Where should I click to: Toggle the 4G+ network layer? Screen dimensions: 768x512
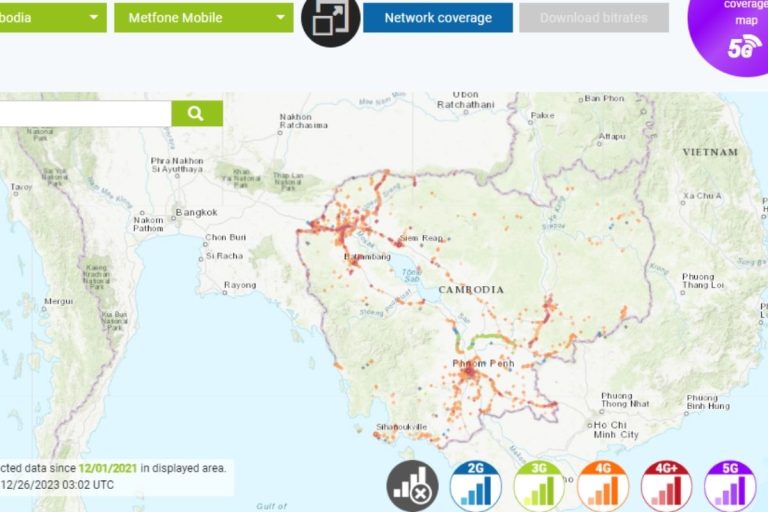click(x=667, y=487)
